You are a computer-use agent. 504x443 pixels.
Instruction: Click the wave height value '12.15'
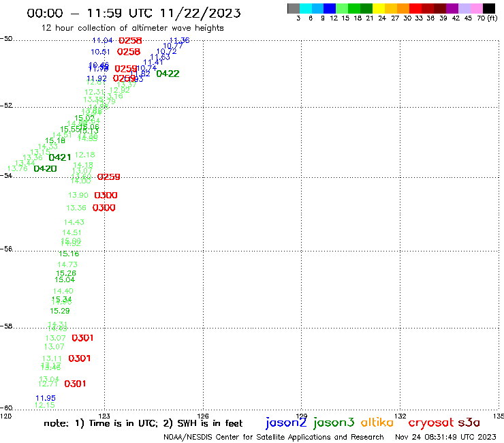(45, 405)
